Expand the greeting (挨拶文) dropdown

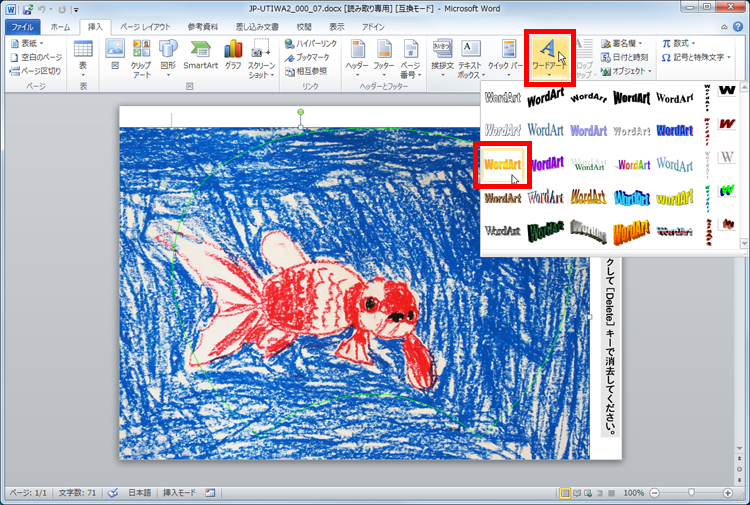(442, 58)
